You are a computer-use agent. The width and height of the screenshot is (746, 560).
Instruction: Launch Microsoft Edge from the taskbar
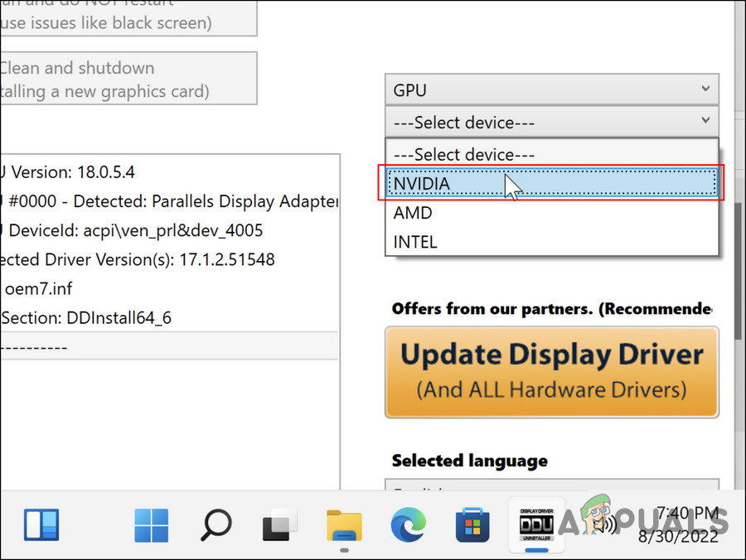pos(408,525)
